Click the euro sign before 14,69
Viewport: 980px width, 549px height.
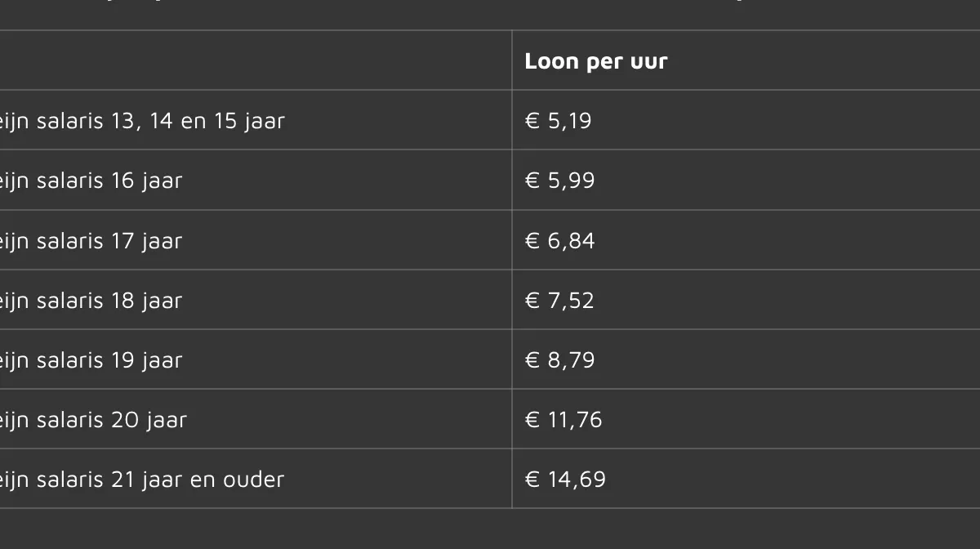click(x=532, y=480)
